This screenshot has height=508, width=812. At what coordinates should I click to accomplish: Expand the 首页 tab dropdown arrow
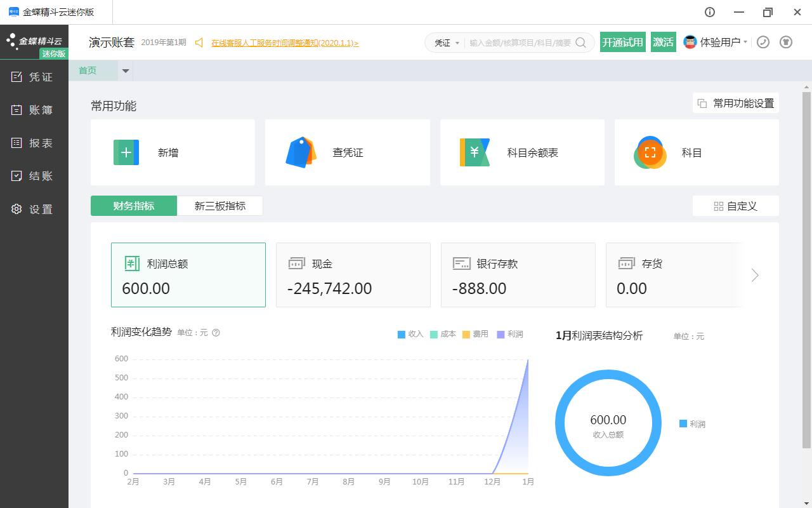click(x=126, y=71)
